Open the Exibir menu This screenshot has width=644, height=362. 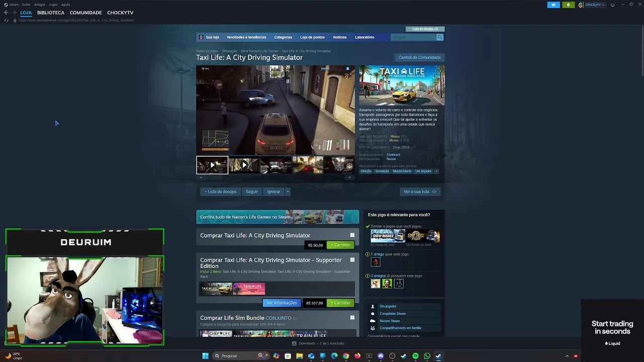coord(26,5)
